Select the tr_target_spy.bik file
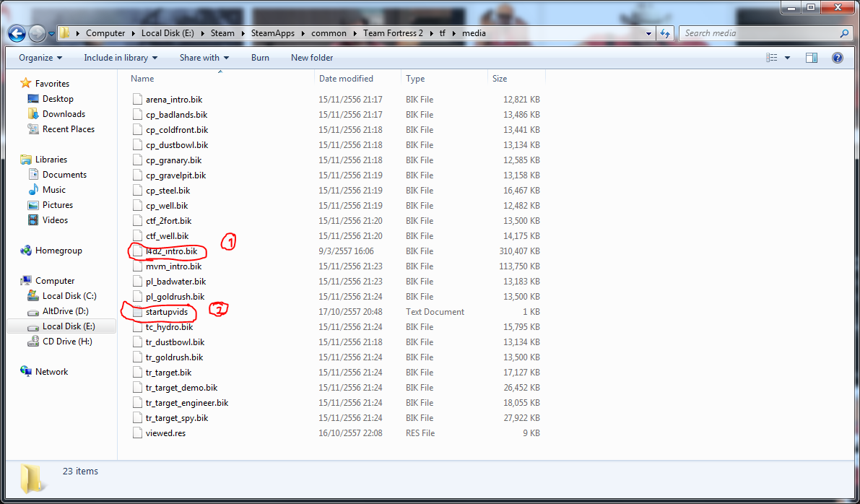This screenshot has width=860, height=504. 177,418
